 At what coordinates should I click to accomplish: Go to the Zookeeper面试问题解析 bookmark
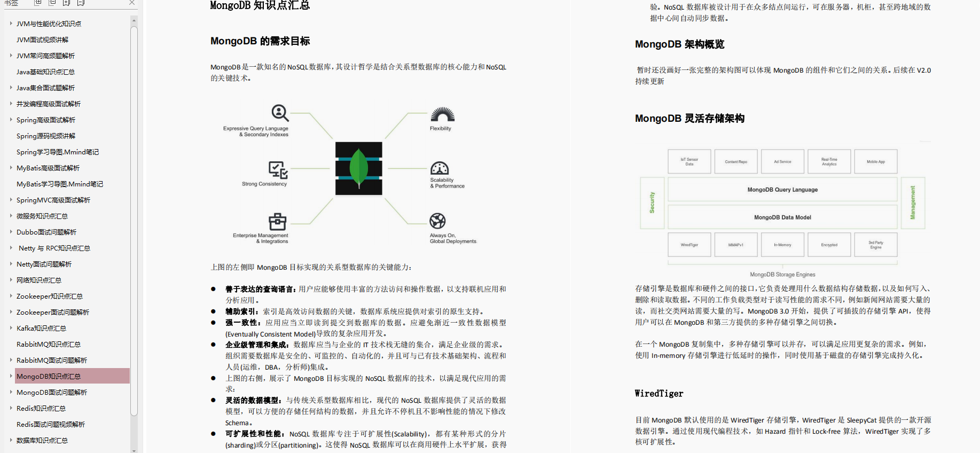pyautogui.click(x=53, y=312)
